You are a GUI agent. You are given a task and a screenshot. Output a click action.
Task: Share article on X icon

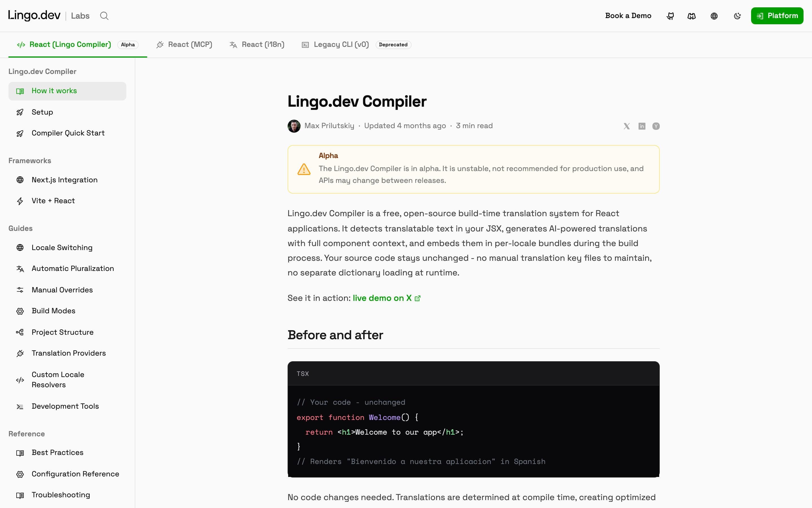626,126
